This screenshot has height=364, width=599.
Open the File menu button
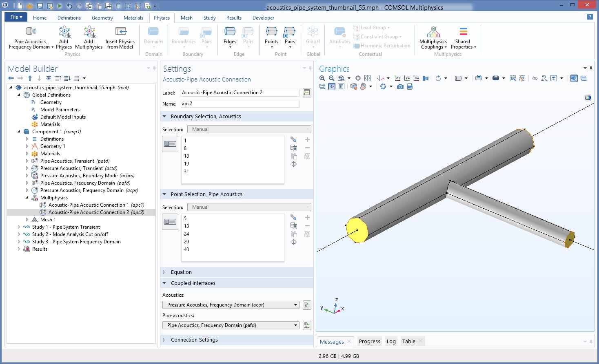16,17
